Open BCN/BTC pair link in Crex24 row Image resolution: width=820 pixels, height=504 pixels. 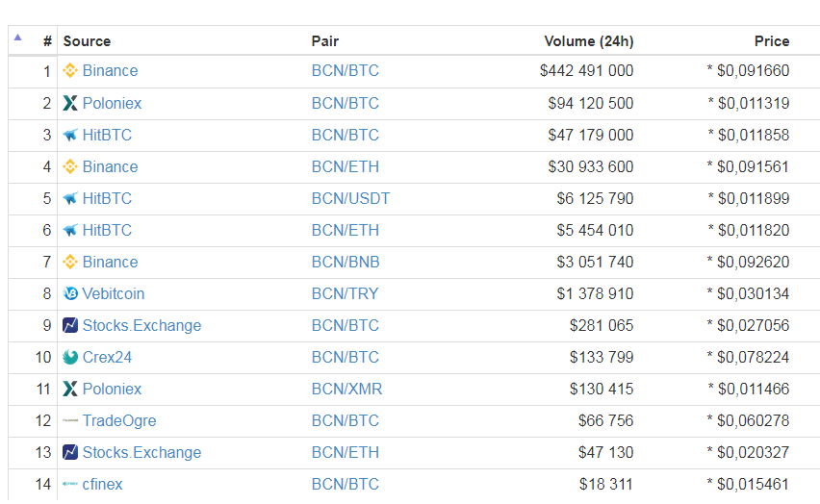pos(346,357)
